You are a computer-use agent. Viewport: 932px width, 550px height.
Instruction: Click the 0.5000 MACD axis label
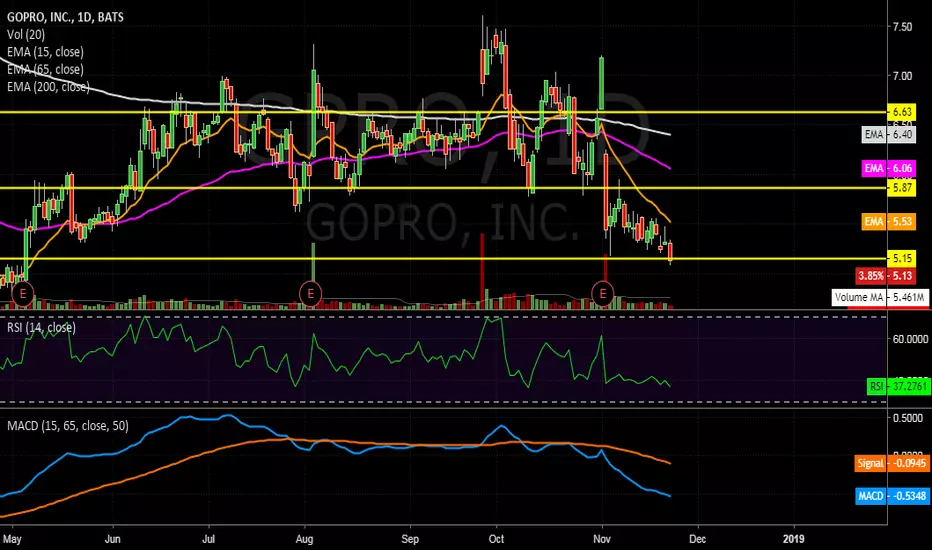908,418
